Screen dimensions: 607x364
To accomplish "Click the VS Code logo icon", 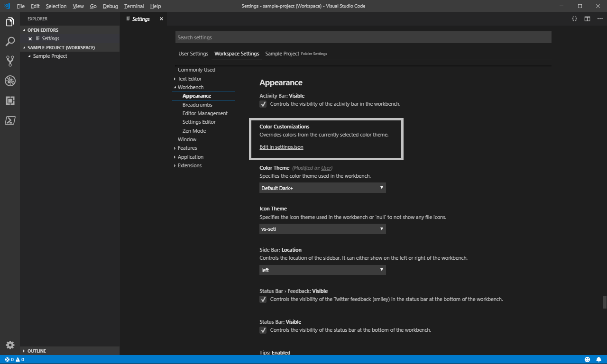I will coord(7,6).
